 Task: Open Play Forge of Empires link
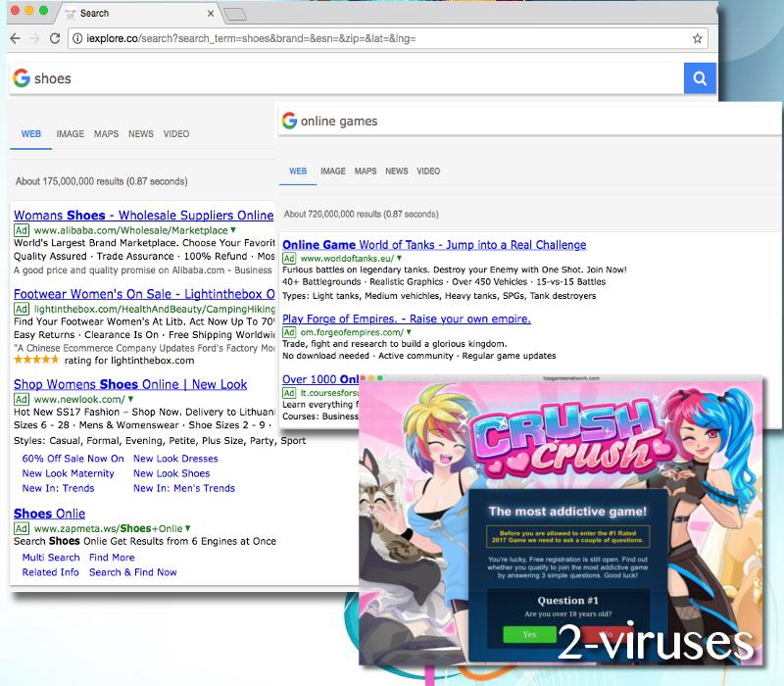406,318
